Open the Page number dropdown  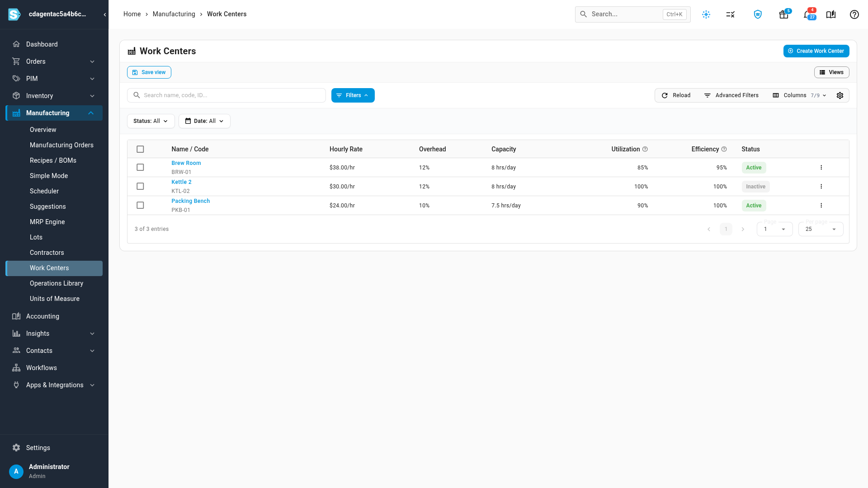774,229
